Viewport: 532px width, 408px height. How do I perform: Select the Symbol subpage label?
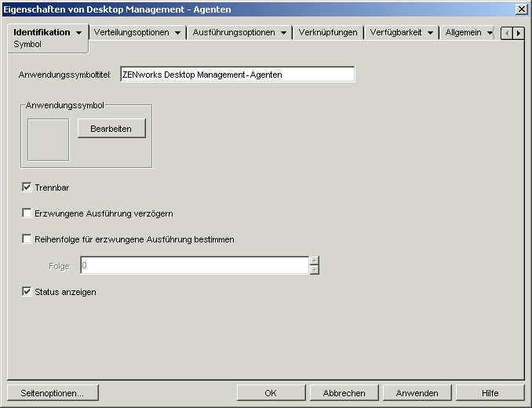tap(27, 45)
